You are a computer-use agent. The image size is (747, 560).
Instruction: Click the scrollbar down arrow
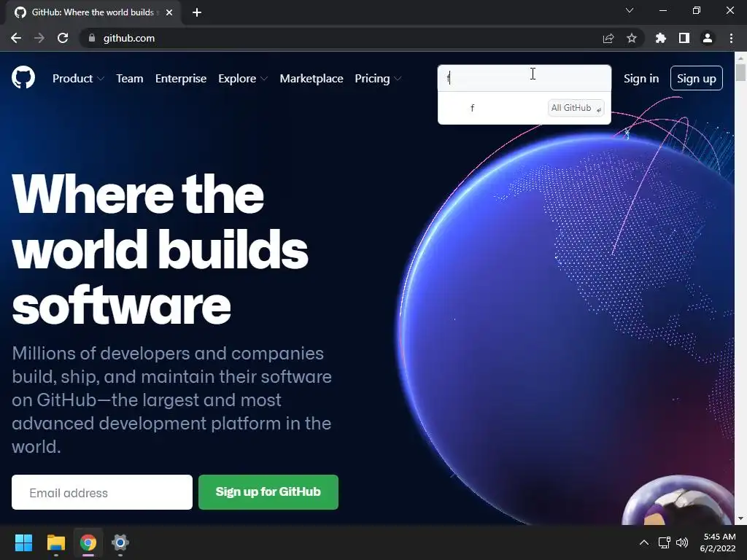click(x=740, y=518)
